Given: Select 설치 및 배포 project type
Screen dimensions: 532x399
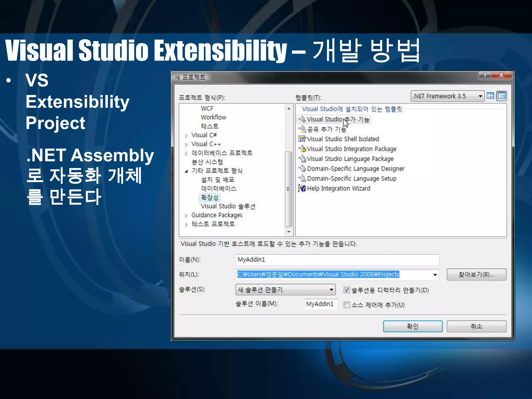Looking at the screenshot, I should pos(218,179).
